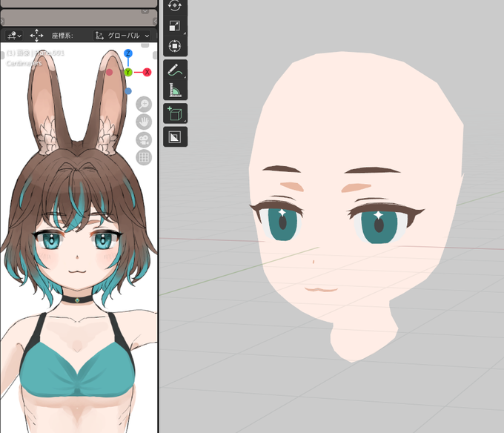Select the Rotate tool in toolbar
Viewport: 504px width, 433px height.
(x=174, y=6)
